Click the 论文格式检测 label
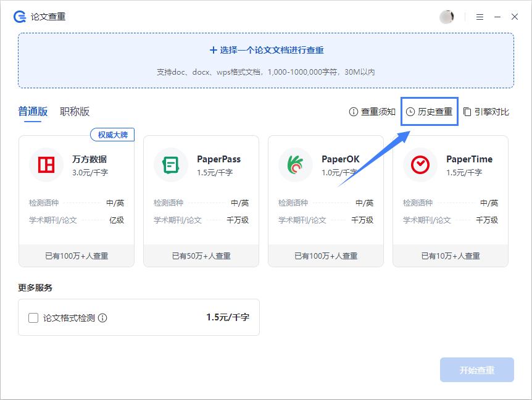532x400 pixels. click(x=69, y=318)
